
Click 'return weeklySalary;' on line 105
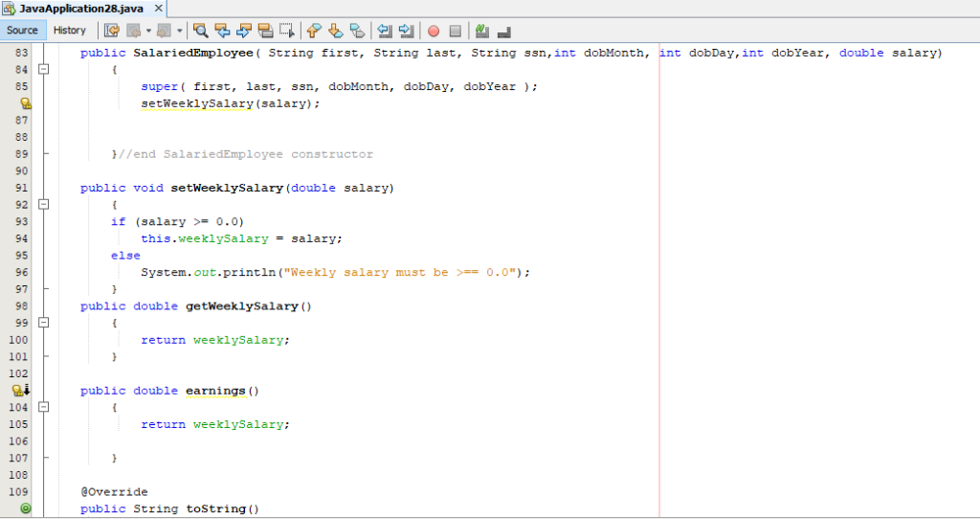point(215,424)
